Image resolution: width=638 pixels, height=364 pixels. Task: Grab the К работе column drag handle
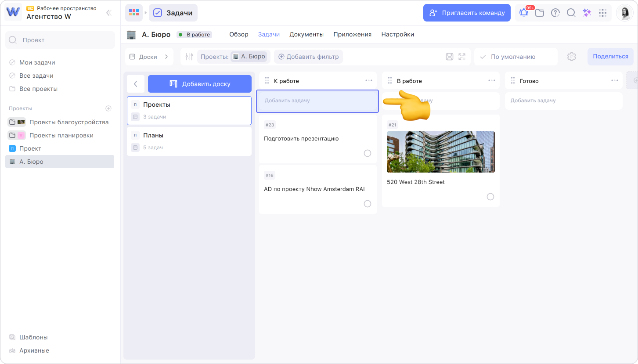(x=267, y=81)
